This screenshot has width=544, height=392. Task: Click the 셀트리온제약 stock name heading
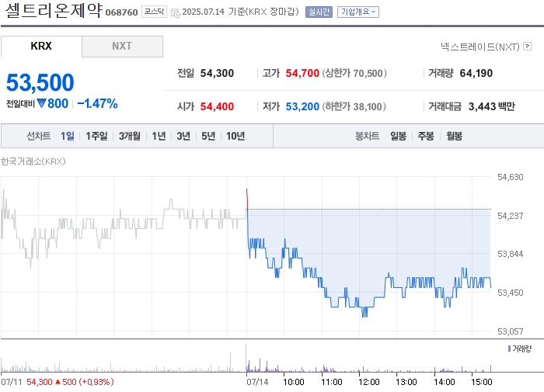(x=54, y=10)
